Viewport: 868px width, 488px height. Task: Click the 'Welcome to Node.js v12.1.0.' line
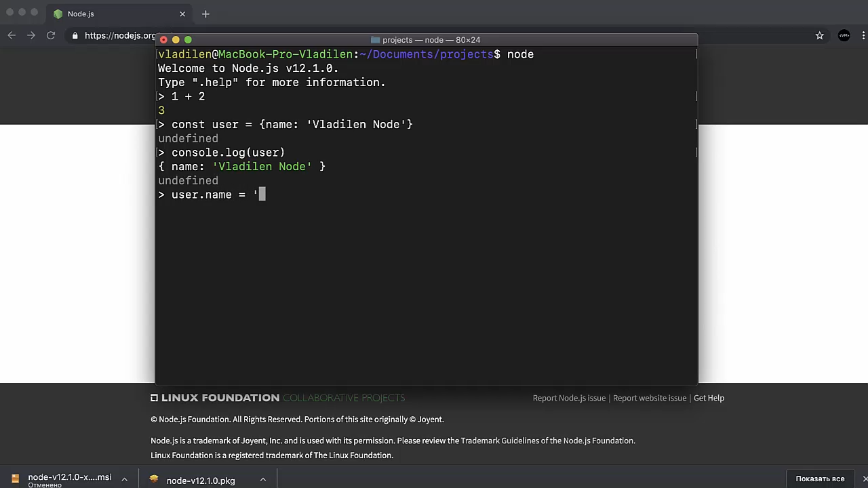248,68
